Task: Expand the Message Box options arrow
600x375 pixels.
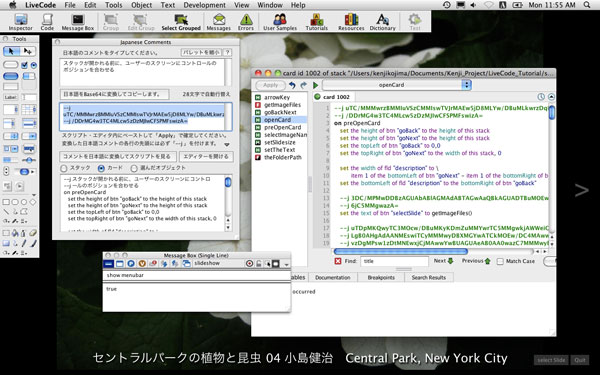Action: [287, 264]
